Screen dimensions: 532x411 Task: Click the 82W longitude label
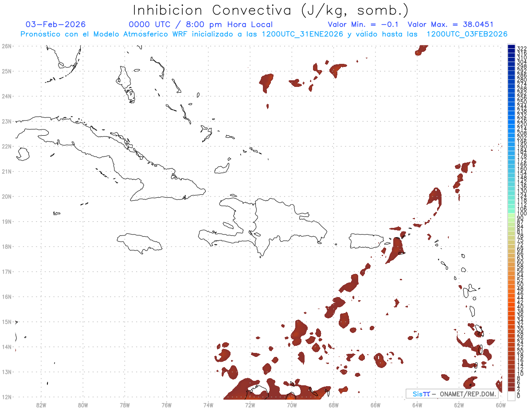[x=41, y=405]
